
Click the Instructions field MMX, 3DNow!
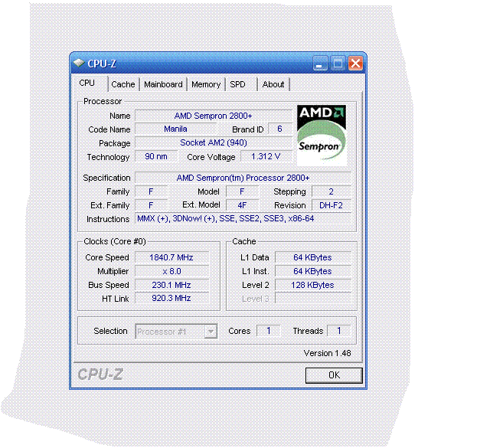click(243, 218)
